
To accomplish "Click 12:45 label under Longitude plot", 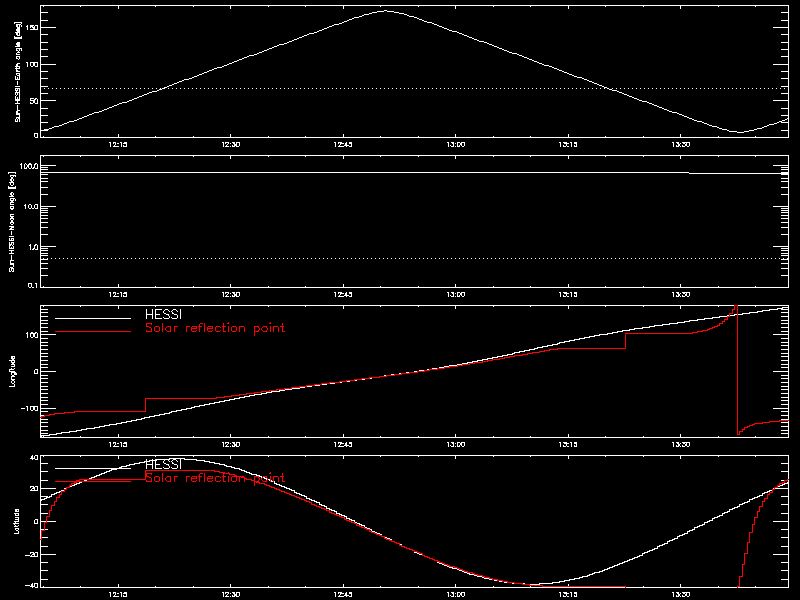I will coord(343,444).
